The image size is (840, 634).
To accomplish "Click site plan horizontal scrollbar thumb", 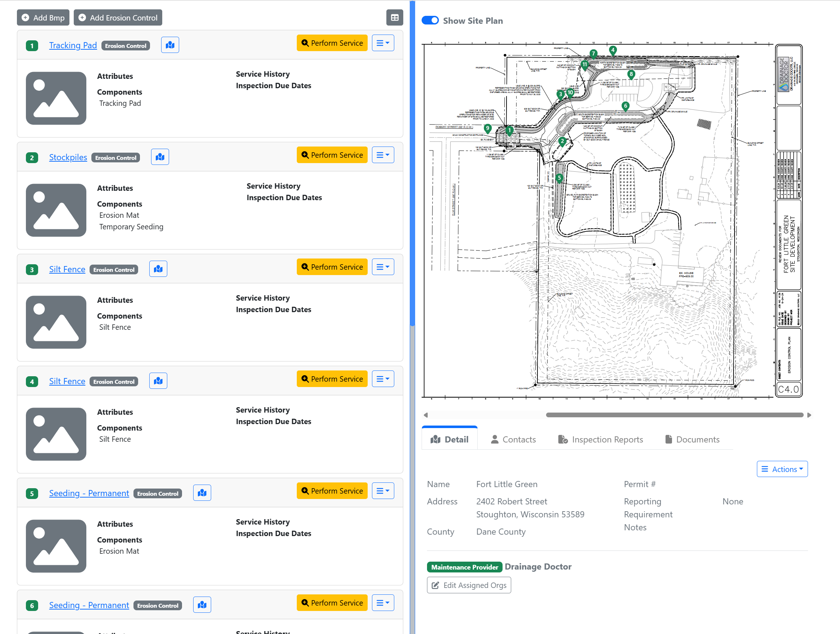I will (x=675, y=415).
